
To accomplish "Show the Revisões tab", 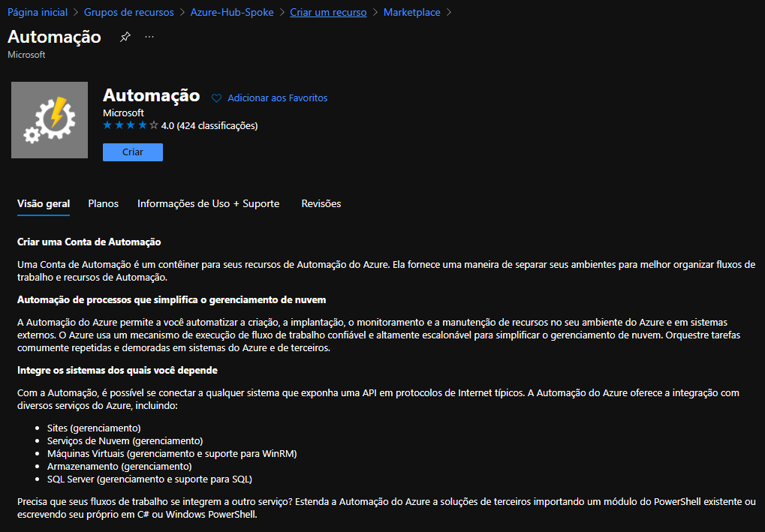I will coord(321,203).
